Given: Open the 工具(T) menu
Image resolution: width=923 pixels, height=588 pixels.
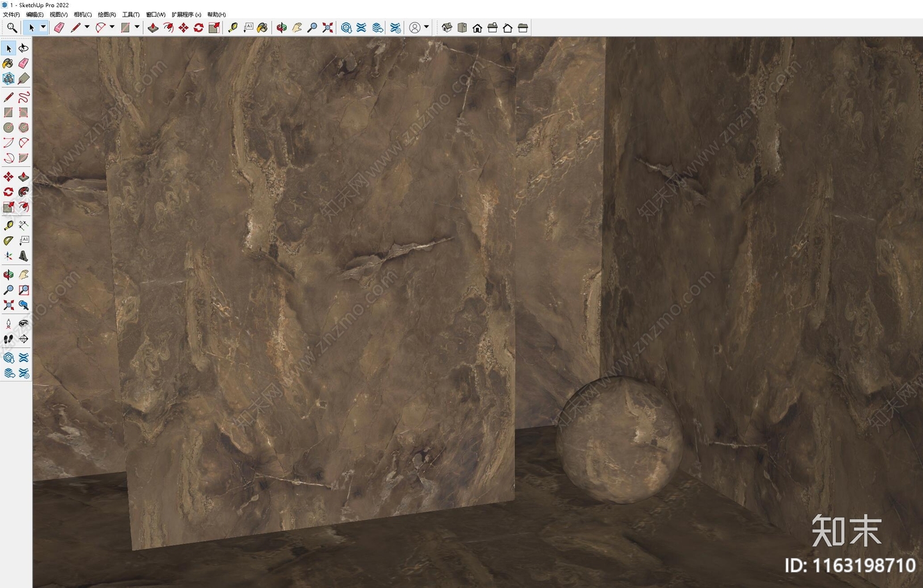Looking at the screenshot, I should pyautogui.click(x=131, y=14).
